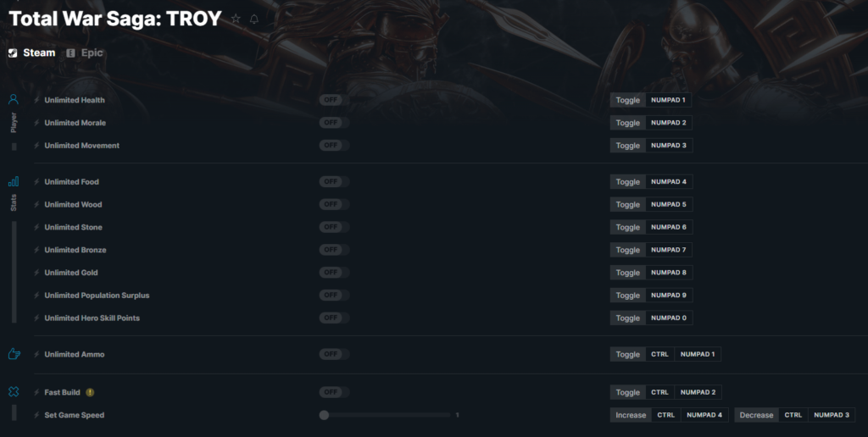Favorite the game with the star icon
Screen dimensions: 868x437
point(236,19)
